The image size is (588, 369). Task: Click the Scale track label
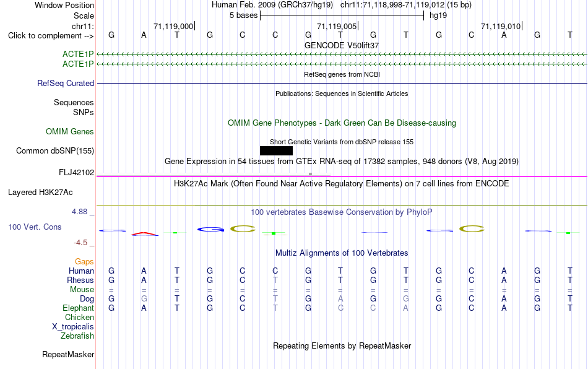tap(84, 15)
